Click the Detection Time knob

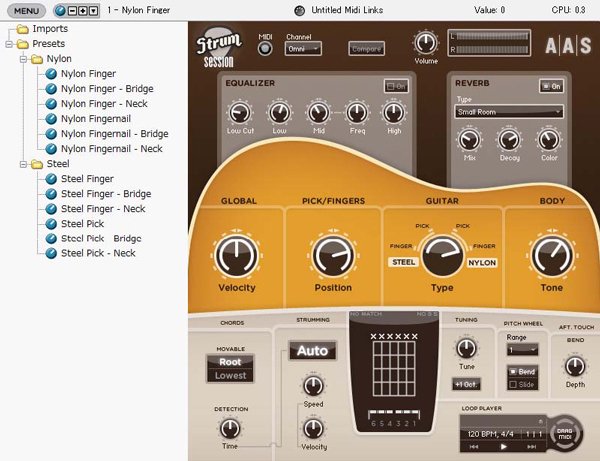pyautogui.click(x=230, y=428)
